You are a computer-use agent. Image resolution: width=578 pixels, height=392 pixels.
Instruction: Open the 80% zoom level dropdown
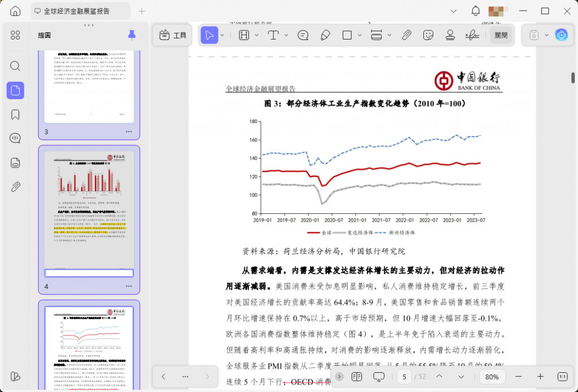pos(492,377)
